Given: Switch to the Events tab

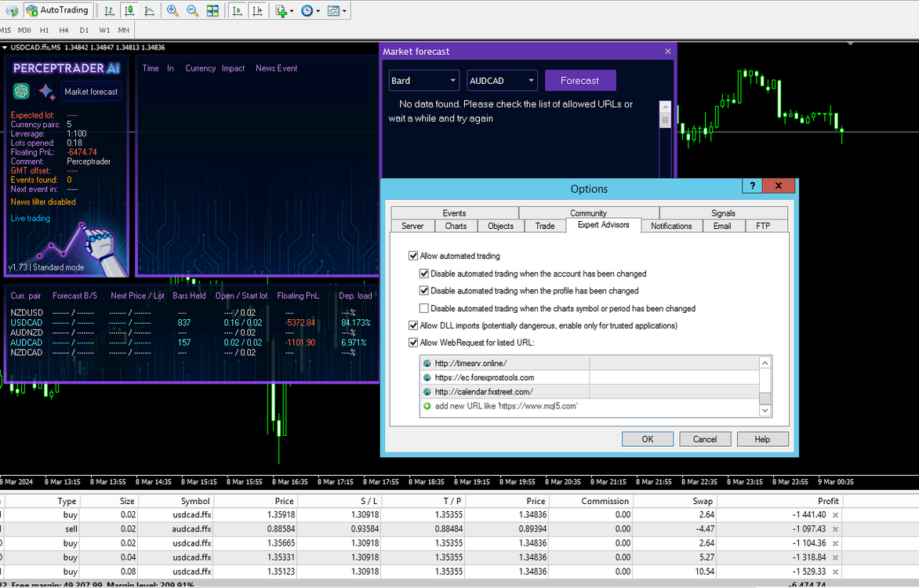Looking at the screenshot, I should pos(454,212).
